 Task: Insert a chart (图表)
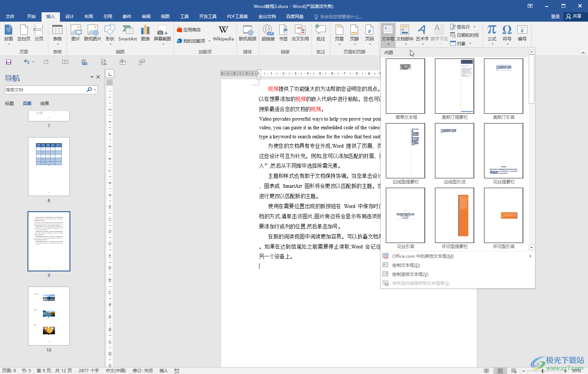(x=145, y=33)
